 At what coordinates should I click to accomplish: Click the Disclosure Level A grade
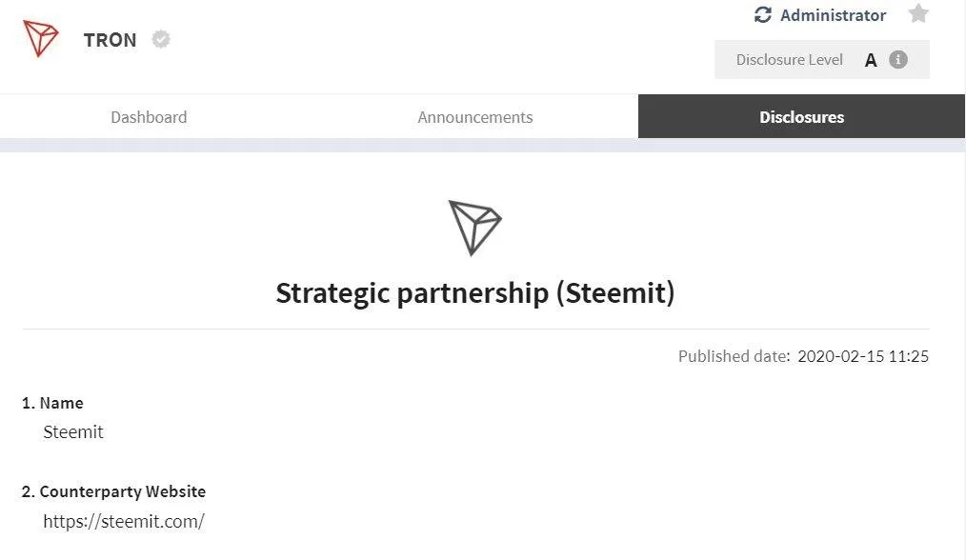coord(871,60)
